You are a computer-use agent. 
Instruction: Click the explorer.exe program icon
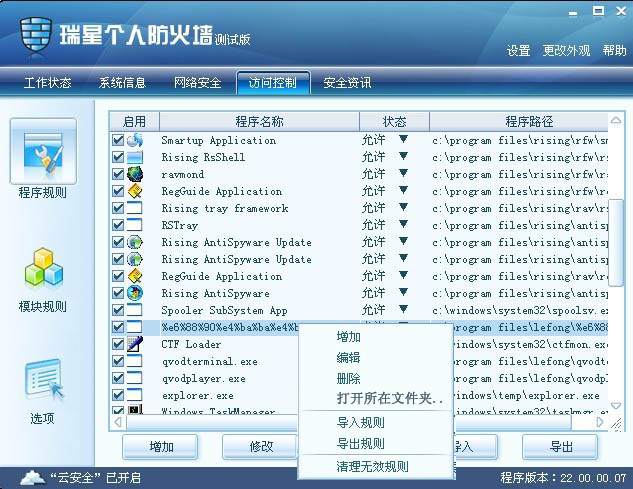click(x=134, y=395)
